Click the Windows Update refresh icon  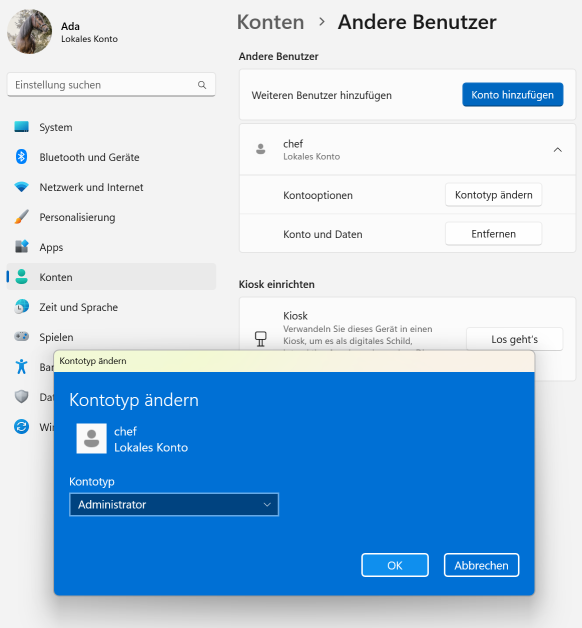point(22,427)
